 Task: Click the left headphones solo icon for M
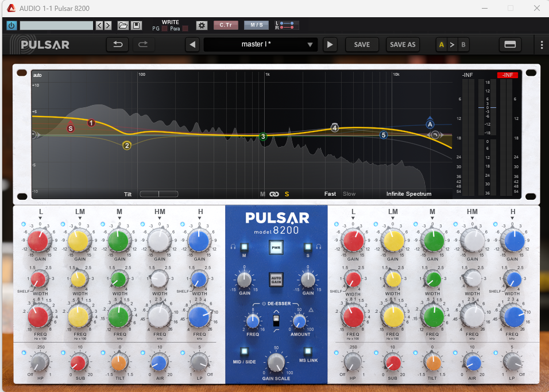pos(233,247)
